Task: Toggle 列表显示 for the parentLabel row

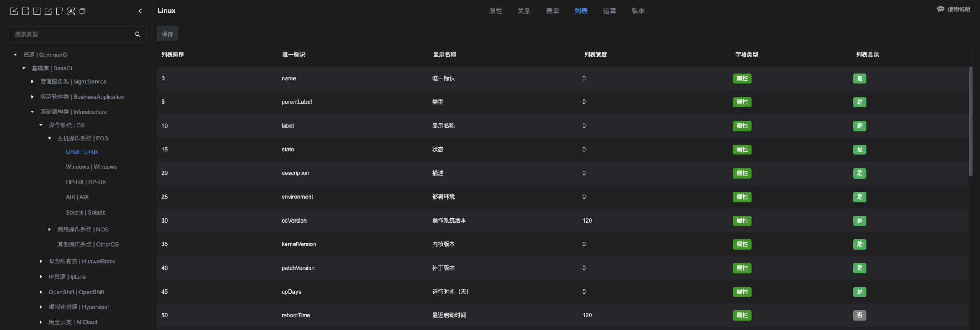Action: pyautogui.click(x=859, y=102)
